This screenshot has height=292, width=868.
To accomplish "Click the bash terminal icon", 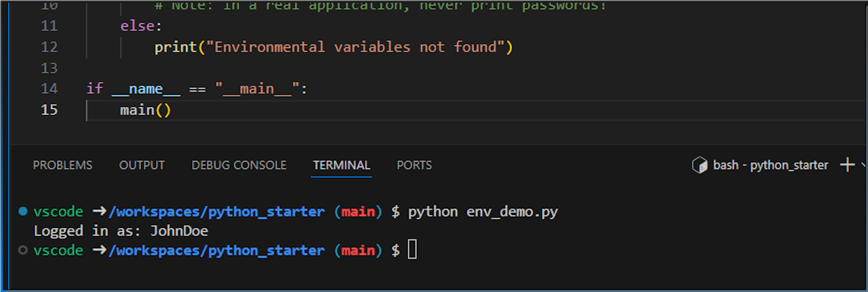I will [x=699, y=165].
